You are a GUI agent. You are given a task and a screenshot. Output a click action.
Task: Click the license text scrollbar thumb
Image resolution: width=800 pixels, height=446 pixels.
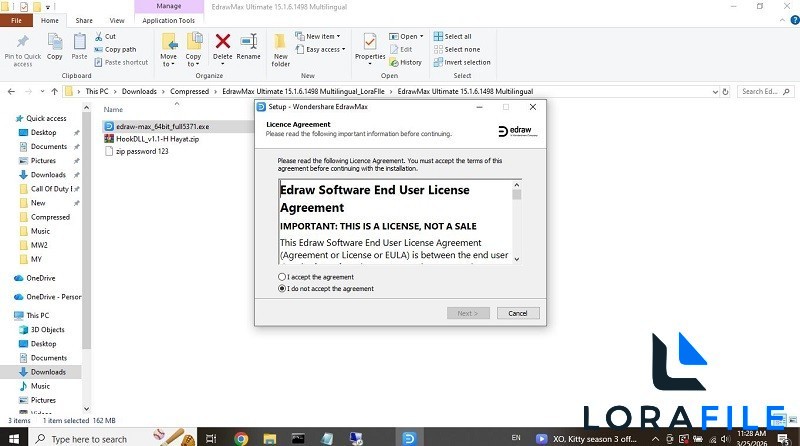pyautogui.click(x=517, y=195)
